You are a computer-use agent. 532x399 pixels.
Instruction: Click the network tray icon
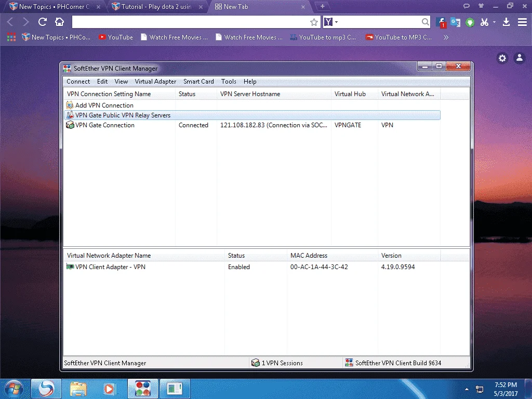(x=480, y=389)
